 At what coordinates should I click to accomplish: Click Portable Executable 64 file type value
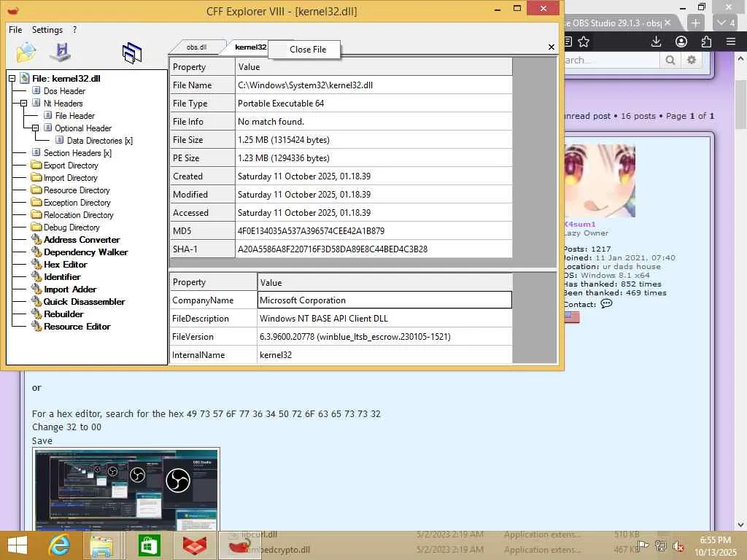pos(281,104)
